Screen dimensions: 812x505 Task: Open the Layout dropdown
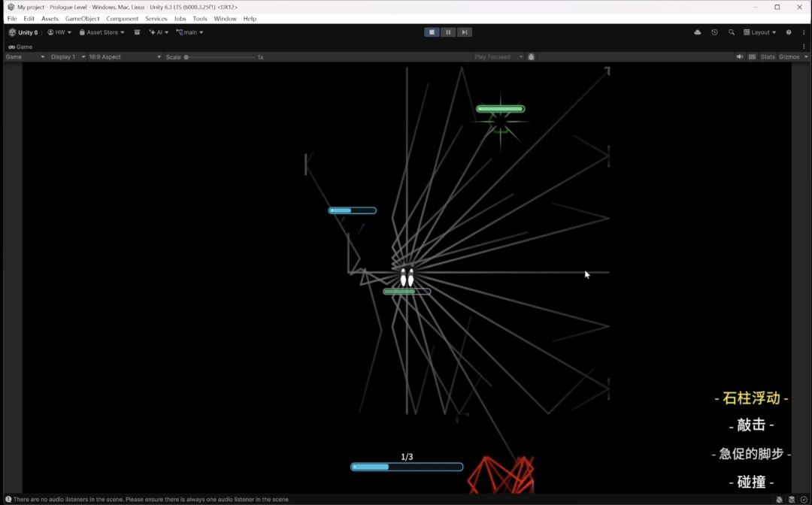tap(759, 32)
